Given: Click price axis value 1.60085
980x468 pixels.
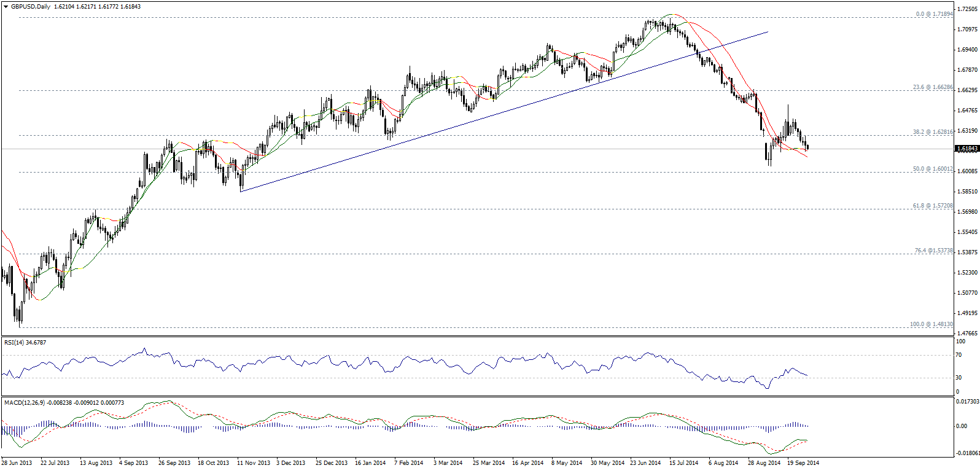Looking at the screenshot, I should (968, 171).
